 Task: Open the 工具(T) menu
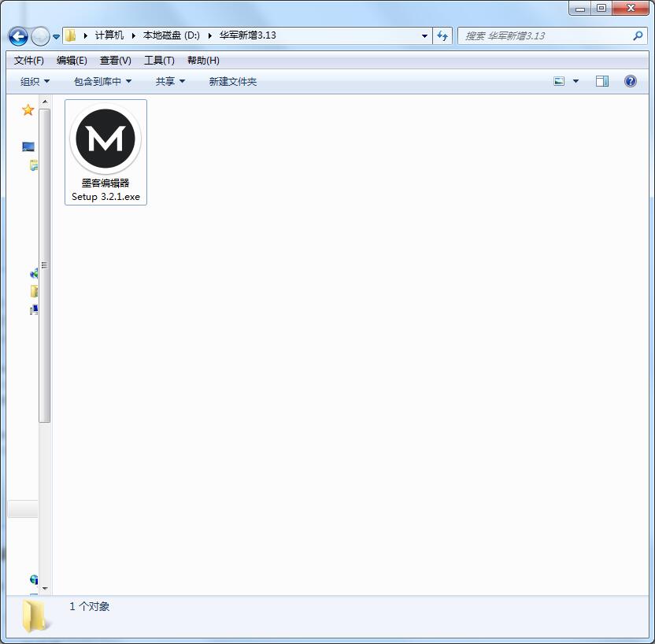(159, 61)
